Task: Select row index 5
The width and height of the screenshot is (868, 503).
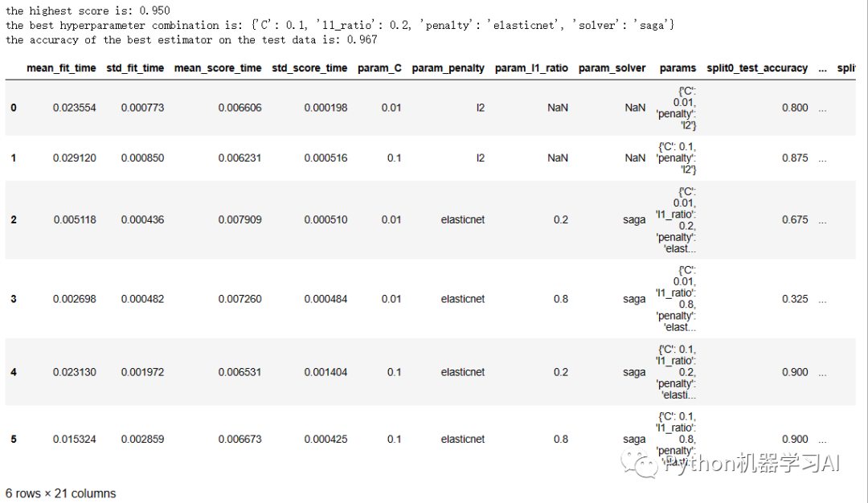Action: [13, 440]
